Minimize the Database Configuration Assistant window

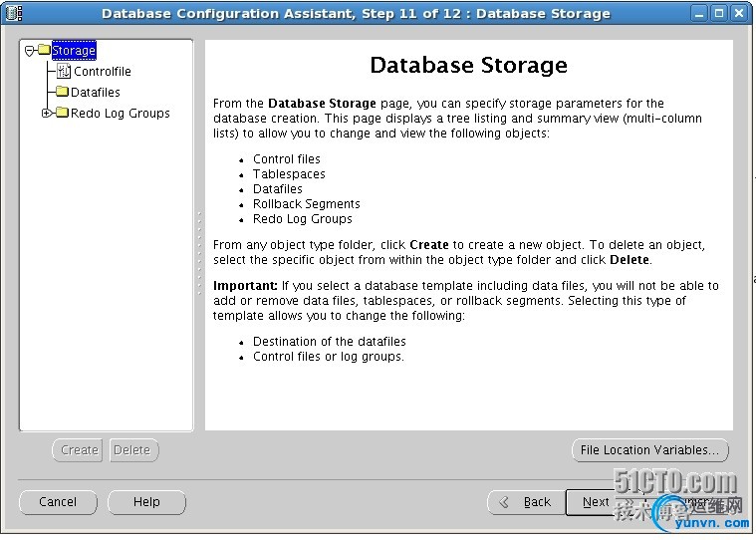698,14
